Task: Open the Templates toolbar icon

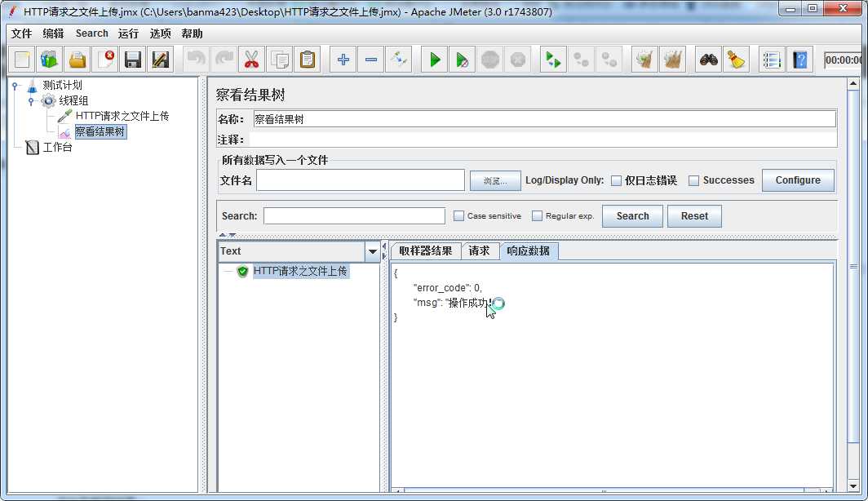Action: [x=49, y=60]
